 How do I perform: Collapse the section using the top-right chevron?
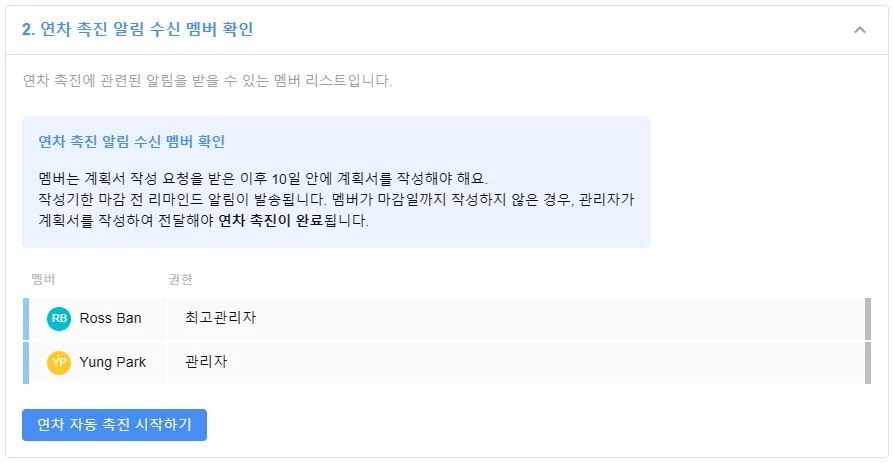point(859,30)
